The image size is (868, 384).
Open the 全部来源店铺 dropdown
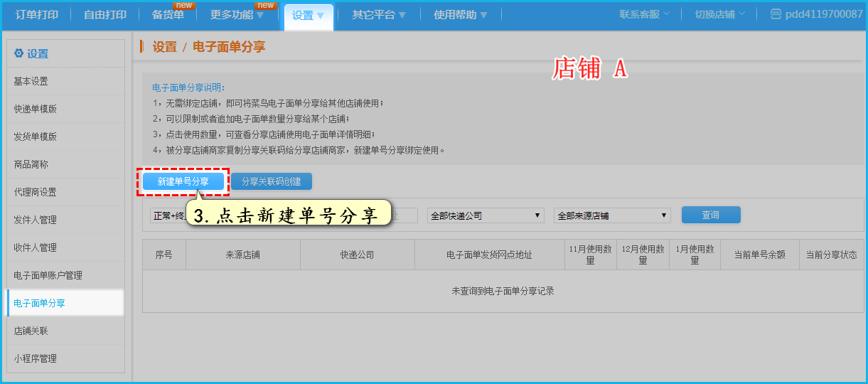612,215
